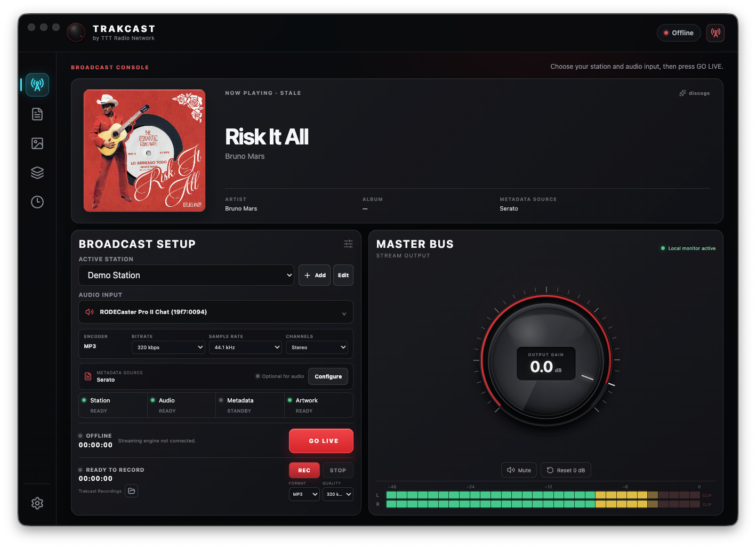Click the Offline status pill
The image size is (756, 548).
[x=679, y=33]
